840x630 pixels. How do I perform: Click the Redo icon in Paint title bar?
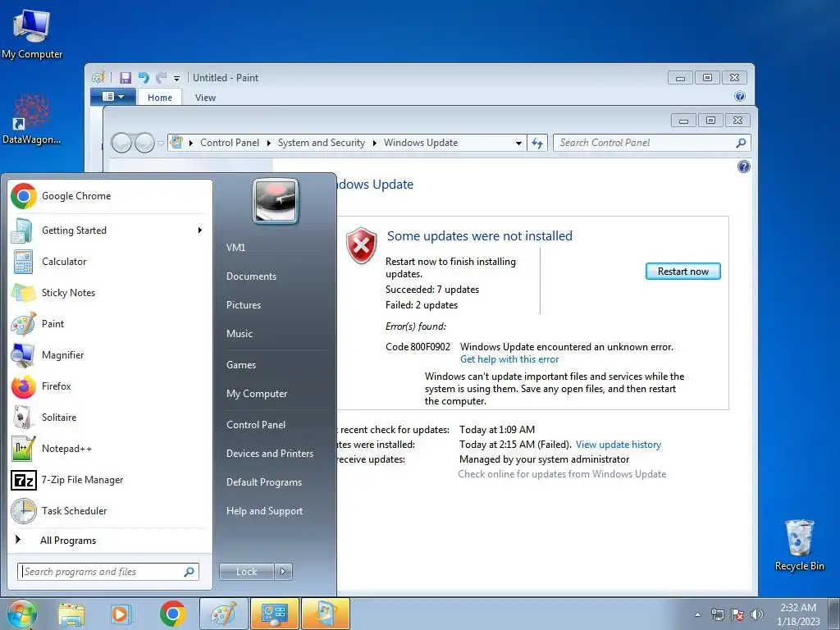coord(161,78)
